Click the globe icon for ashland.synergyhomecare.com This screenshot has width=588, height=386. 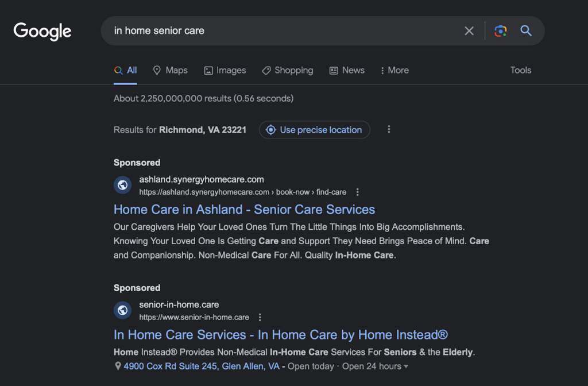point(123,186)
